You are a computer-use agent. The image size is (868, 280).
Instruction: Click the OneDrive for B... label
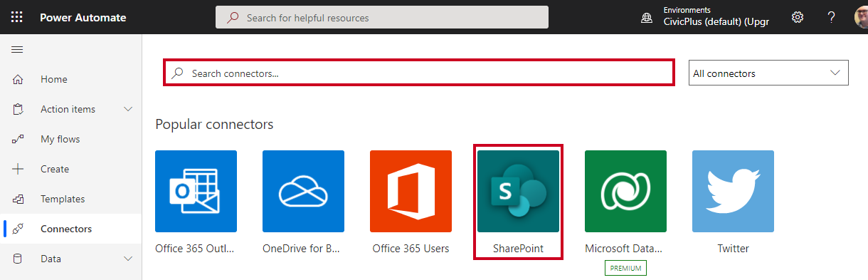point(301,249)
